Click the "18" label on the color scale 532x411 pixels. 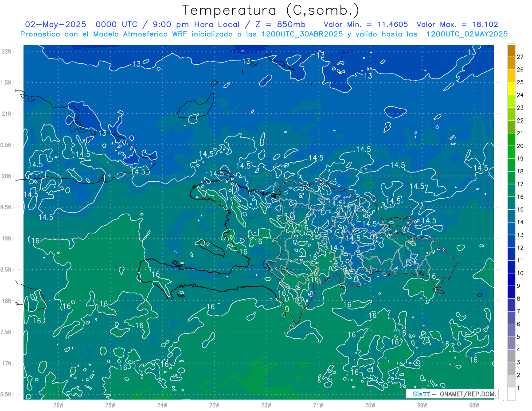[x=520, y=171]
